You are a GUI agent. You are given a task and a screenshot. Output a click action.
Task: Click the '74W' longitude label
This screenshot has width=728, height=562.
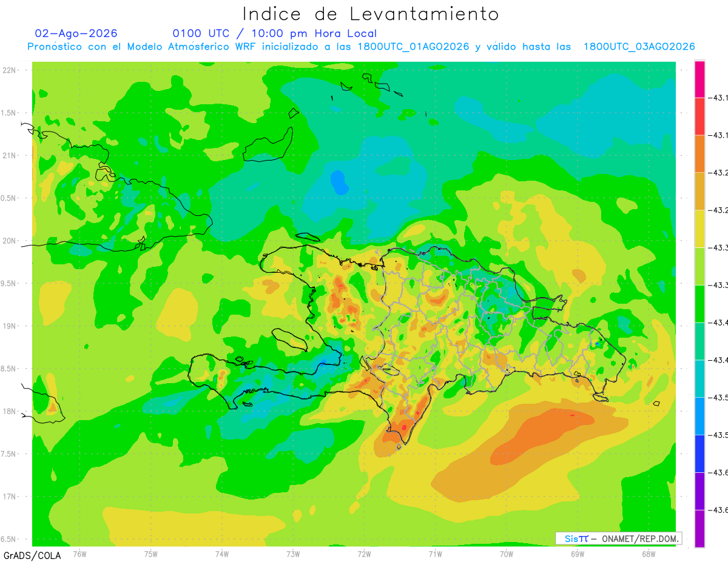222,554
